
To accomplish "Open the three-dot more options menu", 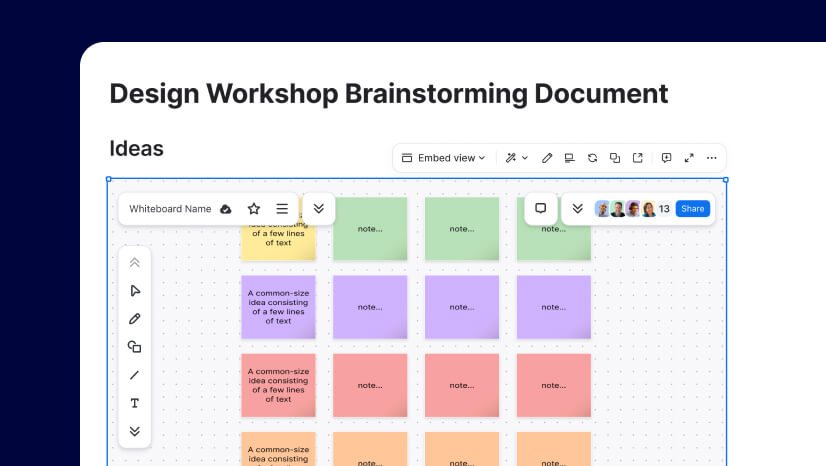I will (x=712, y=158).
